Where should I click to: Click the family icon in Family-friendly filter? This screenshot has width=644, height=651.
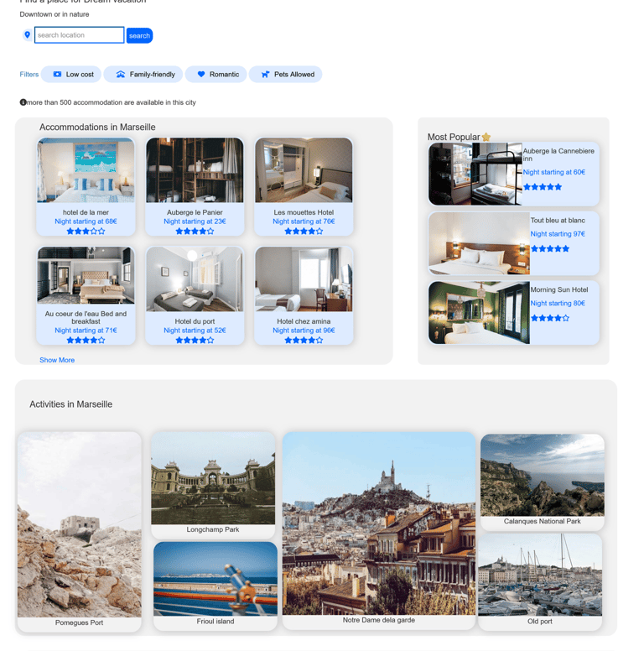[x=121, y=75]
